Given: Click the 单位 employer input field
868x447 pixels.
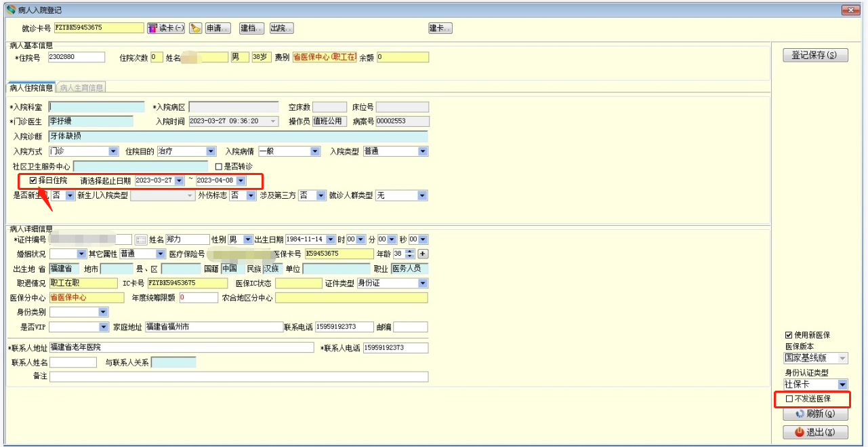Looking at the screenshot, I should pos(336,269).
